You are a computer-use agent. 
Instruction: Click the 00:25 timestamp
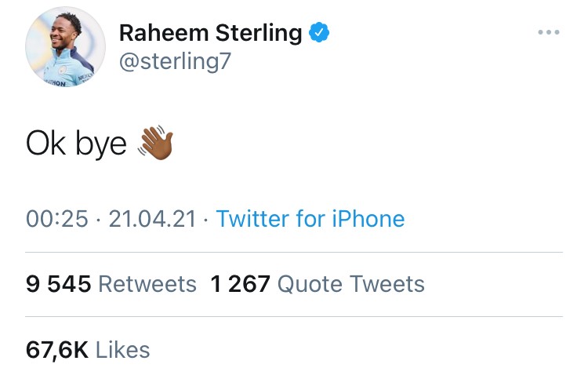(x=56, y=219)
